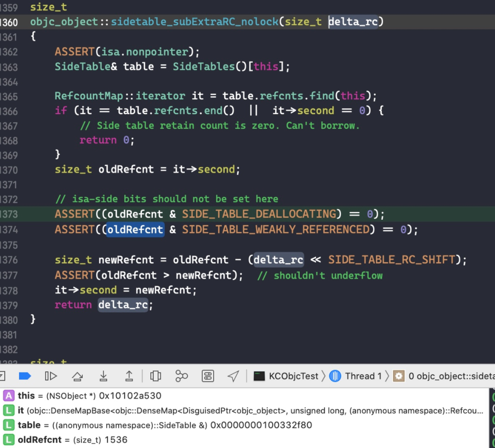Click the KCObjcTest terminal icon

pyautogui.click(x=259, y=376)
